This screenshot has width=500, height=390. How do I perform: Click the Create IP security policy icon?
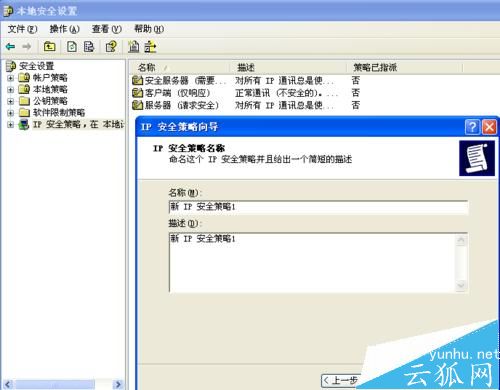pos(134,46)
